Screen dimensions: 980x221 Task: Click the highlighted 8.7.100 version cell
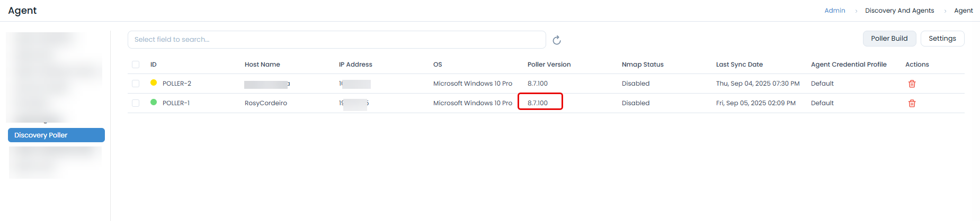pyautogui.click(x=538, y=103)
